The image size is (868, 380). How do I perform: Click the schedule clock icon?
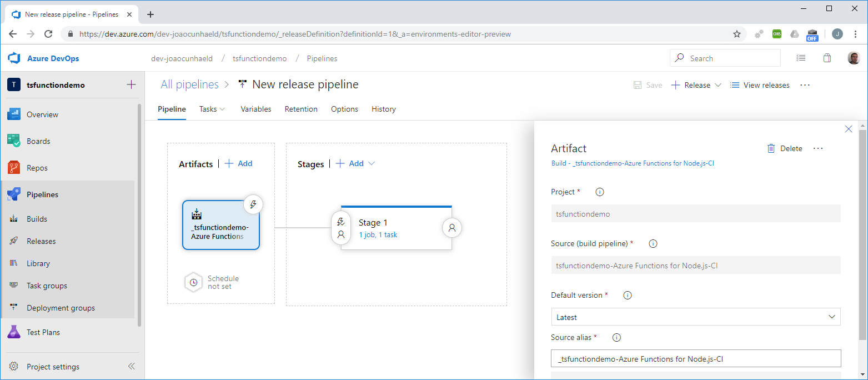click(x=193, y=282)
